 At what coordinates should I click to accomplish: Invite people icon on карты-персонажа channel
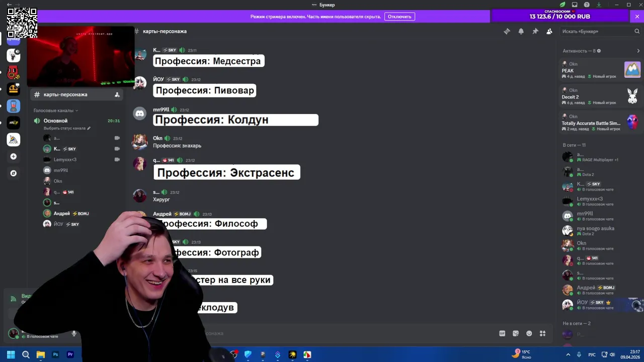tap(117, 95)
